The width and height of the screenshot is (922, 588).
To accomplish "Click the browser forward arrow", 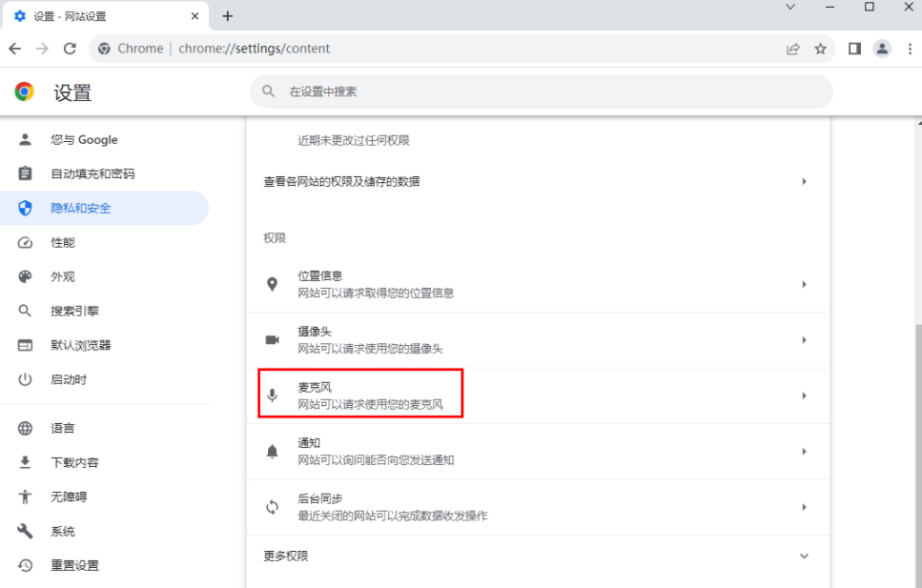I will pyautogui.click(x=42, y=49).
